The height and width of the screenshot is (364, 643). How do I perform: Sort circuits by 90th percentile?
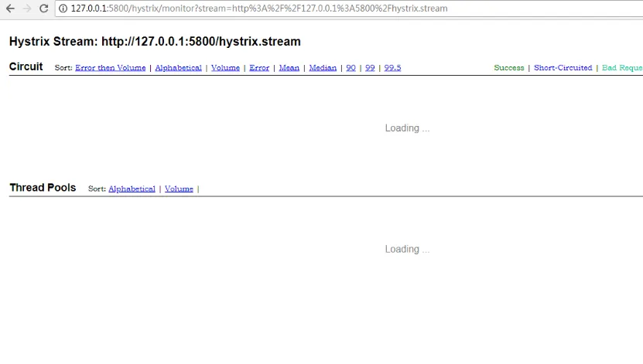tap(351, 67)
